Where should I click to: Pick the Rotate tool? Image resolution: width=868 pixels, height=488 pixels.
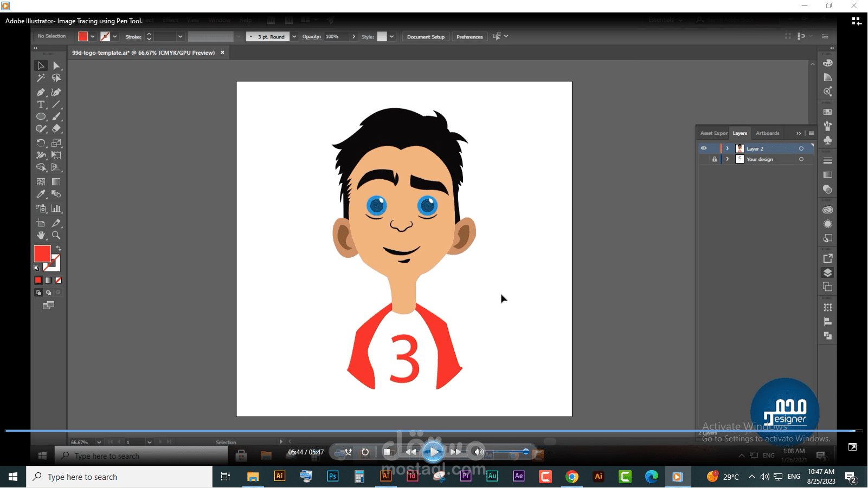[41, 143]
